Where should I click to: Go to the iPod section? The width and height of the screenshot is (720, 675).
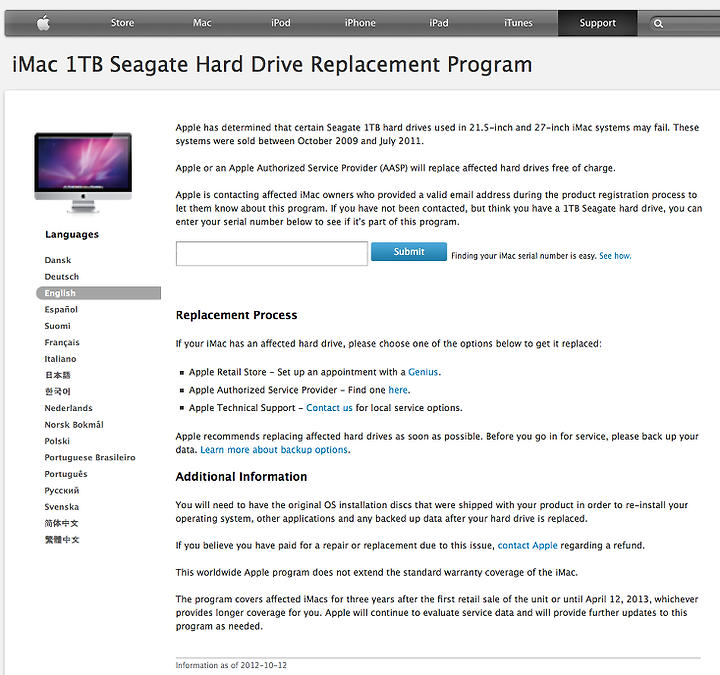(281, 22)
